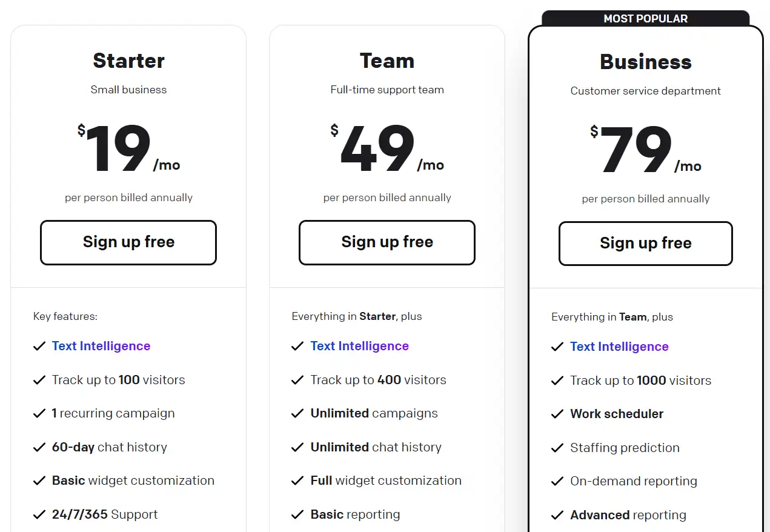
Task: Click checkmark beside 60-day chat history
Action: [39, 448]
